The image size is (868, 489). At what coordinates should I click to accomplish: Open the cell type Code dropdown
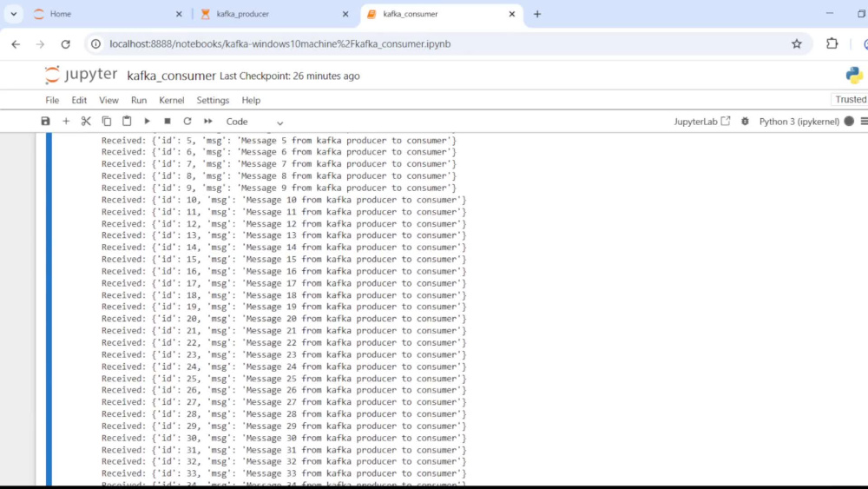click(x=254, y=122)
